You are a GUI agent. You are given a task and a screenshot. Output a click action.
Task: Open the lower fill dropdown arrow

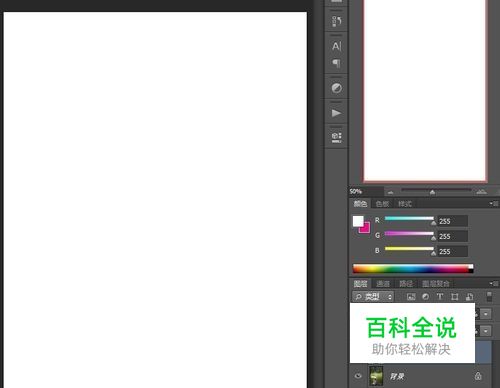pyautogui.click(x=486, y=331)
